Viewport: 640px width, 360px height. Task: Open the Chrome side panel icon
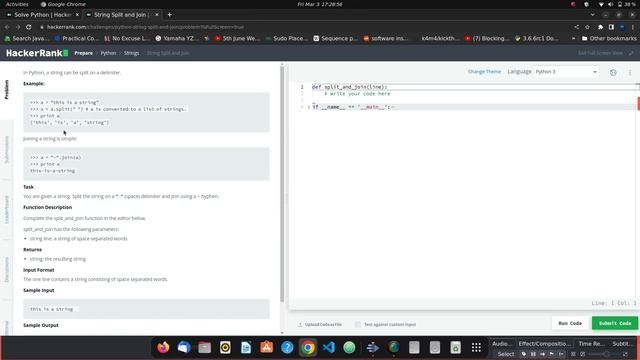click(x=611, y=27)
